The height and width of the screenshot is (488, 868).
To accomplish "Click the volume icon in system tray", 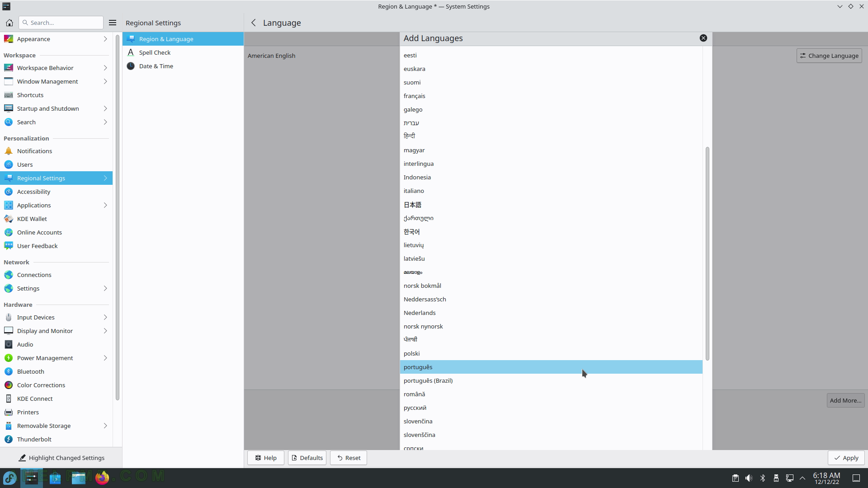I will click(x=749, y=478).
